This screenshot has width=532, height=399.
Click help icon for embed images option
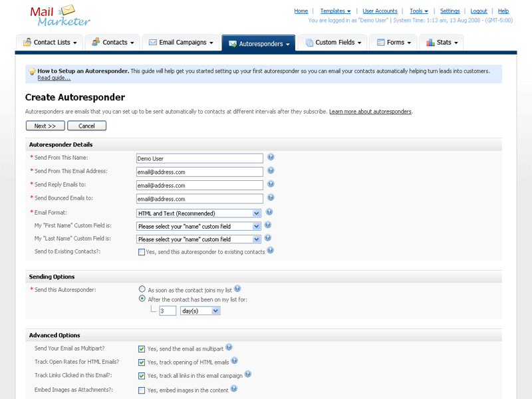pyautogui.click(x=233, y=389)
